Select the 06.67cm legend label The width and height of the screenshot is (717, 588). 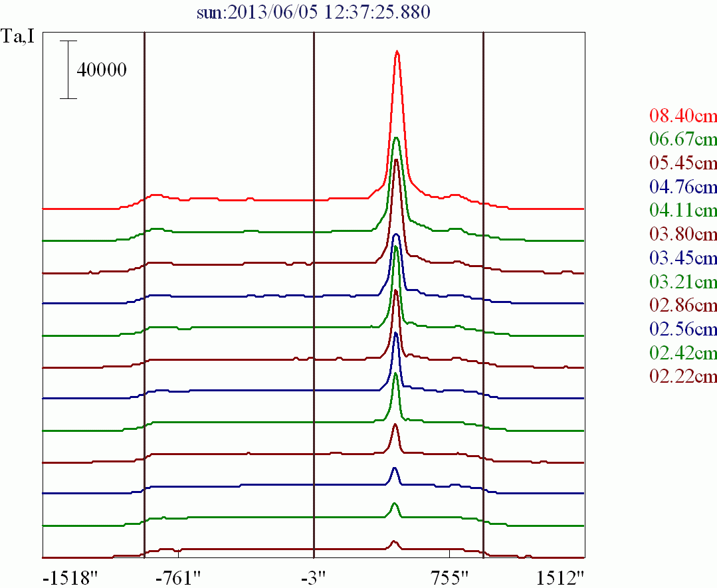click(x=683, y=139)
